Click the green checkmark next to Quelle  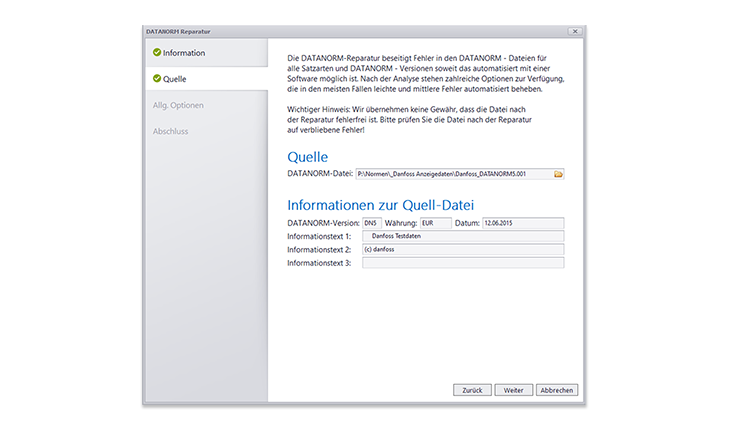click(157, 79)
